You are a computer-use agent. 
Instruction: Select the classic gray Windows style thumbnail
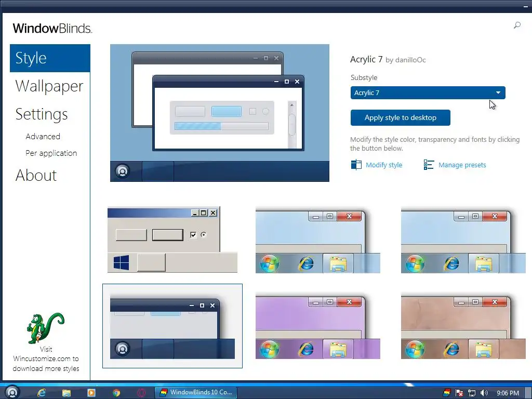pyautogui.click(x=172, y=240)
